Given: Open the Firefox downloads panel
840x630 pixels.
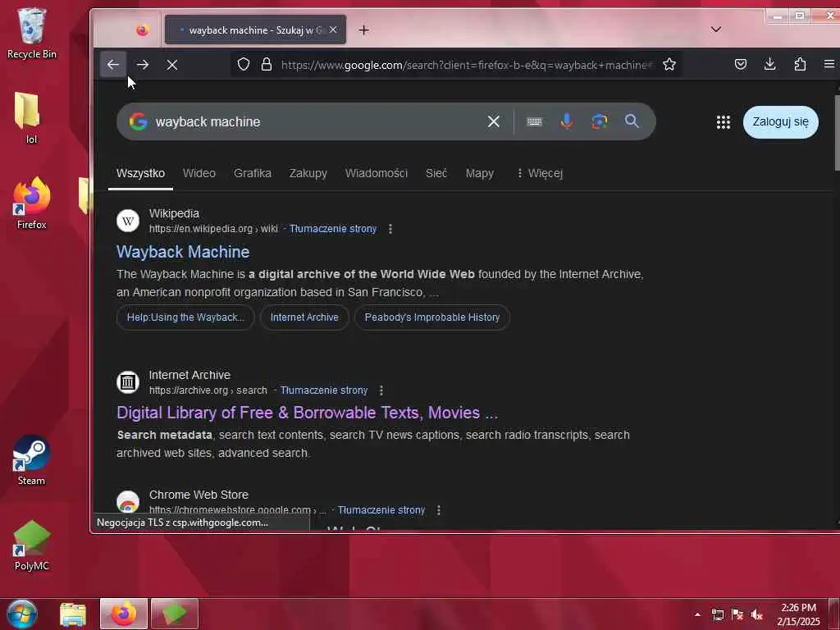Looking at the screenshot, I should point(769,65).
